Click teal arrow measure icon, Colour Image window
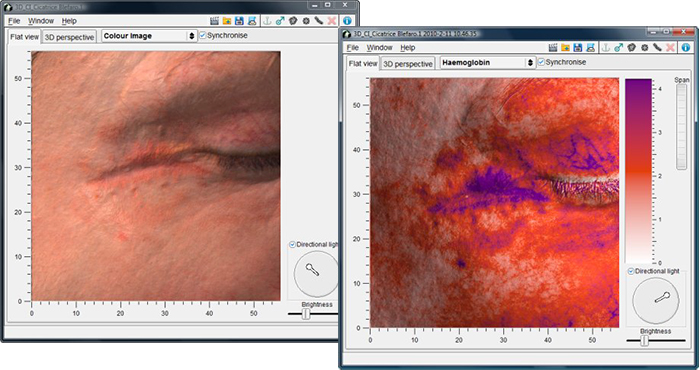Image resolution: width=700 pixels, height=370 pixels. 280,21
